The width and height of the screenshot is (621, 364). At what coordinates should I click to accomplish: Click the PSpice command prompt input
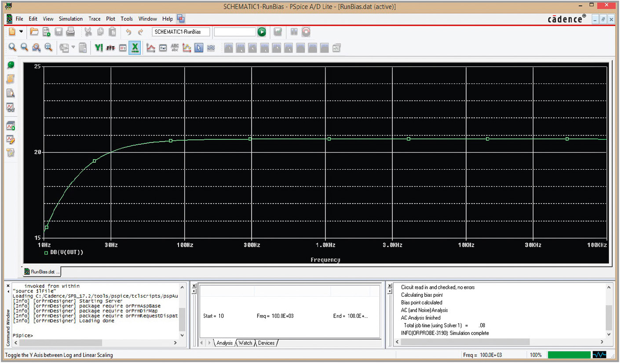coord(53,335)
